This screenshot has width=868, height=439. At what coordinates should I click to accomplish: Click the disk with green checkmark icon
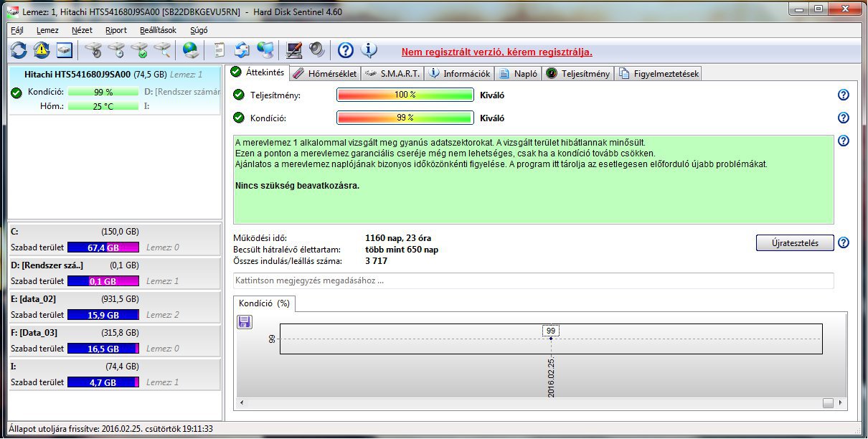[x=139, y=50]
